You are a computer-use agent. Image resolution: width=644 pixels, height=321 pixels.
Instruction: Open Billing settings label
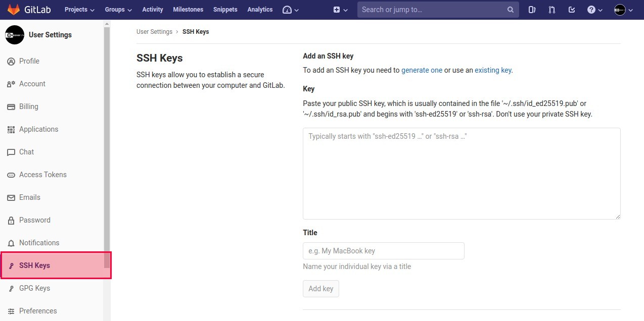(x=29, y=106)
